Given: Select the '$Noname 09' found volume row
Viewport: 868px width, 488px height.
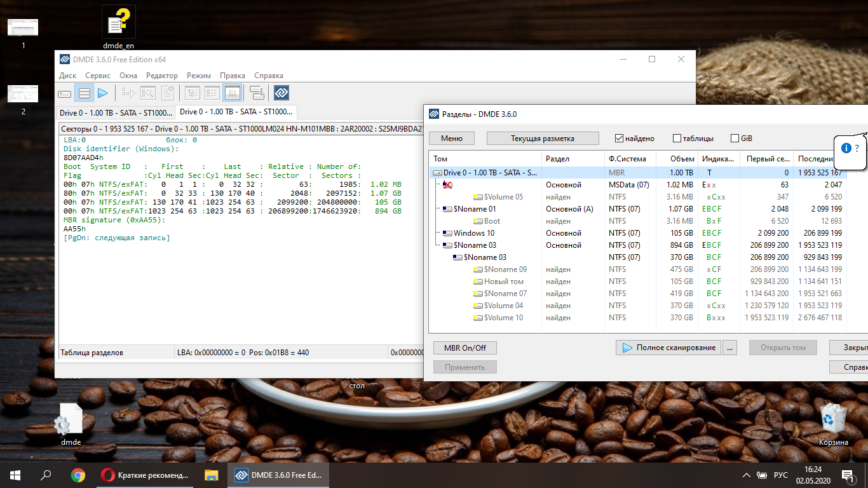Looking at the screenshot, I should click(638, 269).
